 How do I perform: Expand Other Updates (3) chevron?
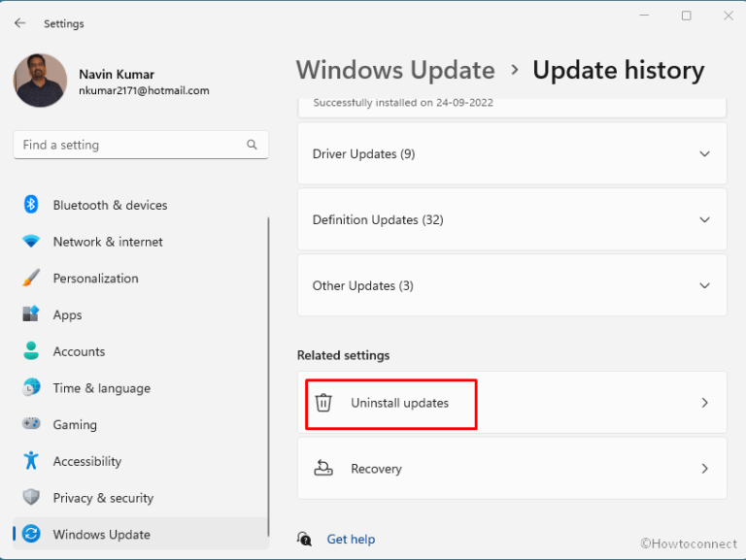pyautogui.click(x=704, y=285)
